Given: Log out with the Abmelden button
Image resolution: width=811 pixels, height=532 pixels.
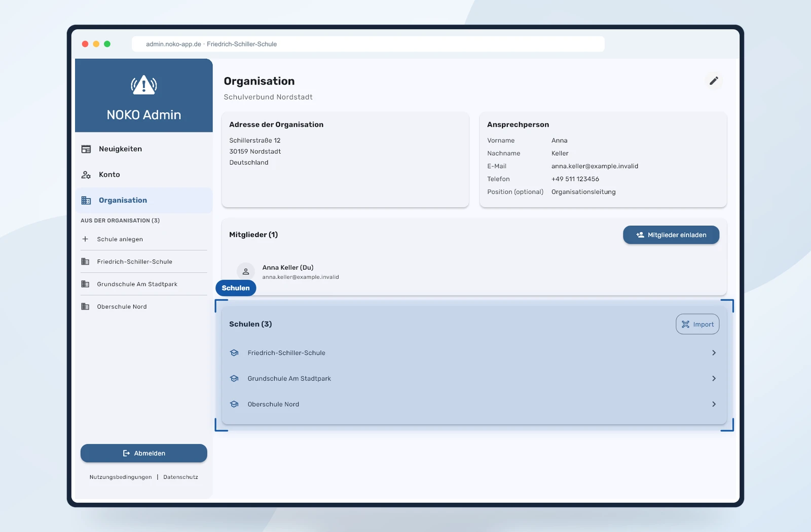Looking at the screenshot, I should click(x=144, y=453).
